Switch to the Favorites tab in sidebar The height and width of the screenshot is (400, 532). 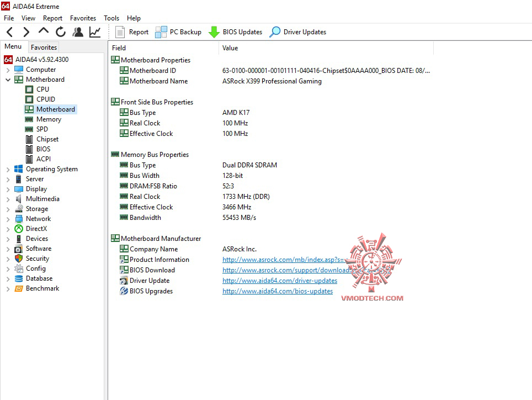(x=44, y=47)
